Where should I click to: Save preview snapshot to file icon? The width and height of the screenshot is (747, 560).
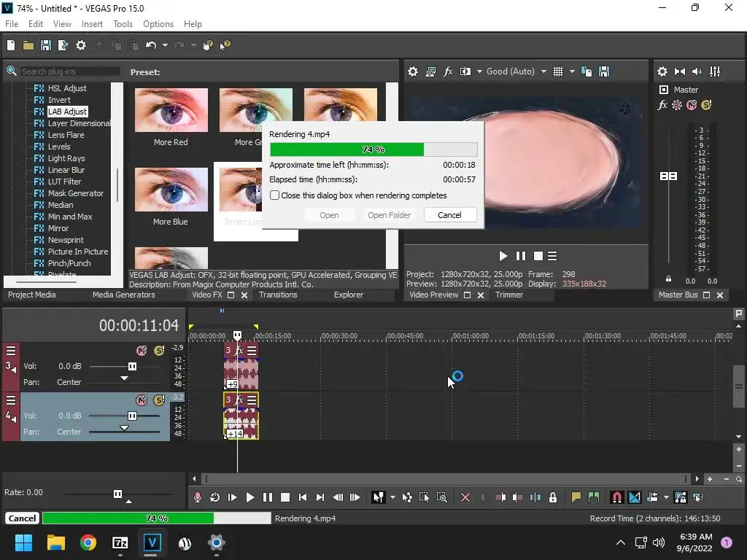(604, 71)
